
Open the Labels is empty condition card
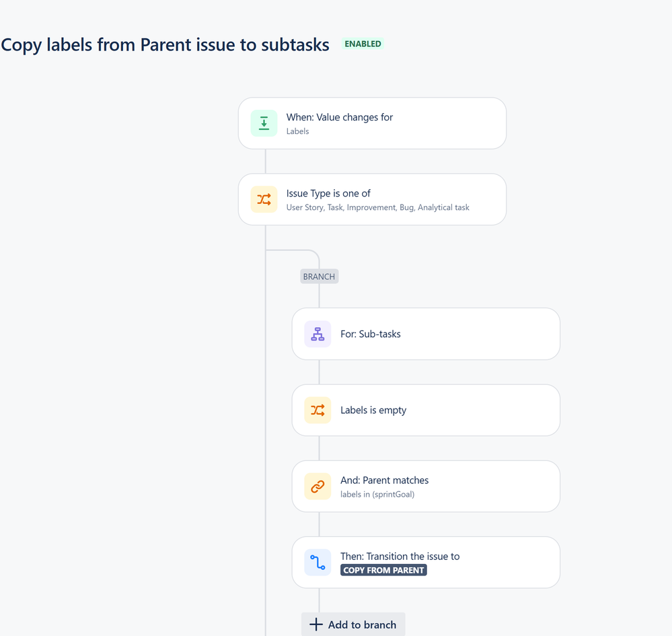click(x=426, y=411)
